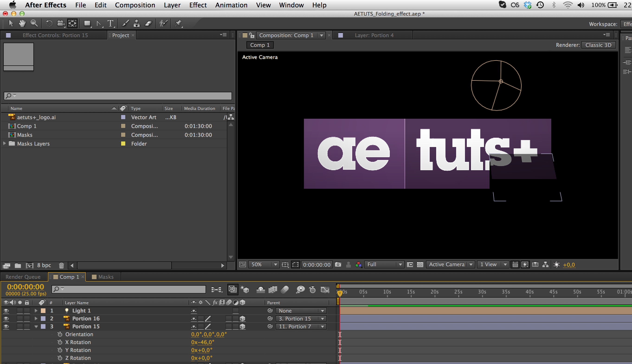The width and height of the screenshot is (632, 364).
Task: Switch to Effect Controls: Portion 15 tab
Action: (55, 35)
